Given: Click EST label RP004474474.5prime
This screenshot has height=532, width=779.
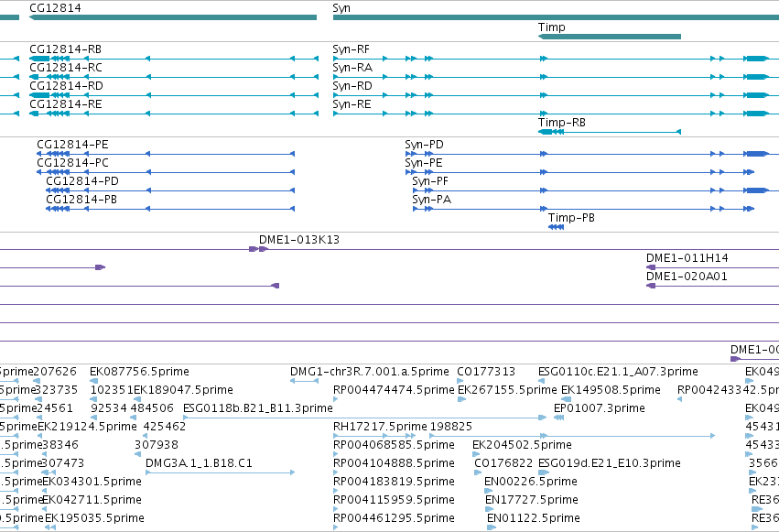Looking at the screenshot, I should 394,390.
